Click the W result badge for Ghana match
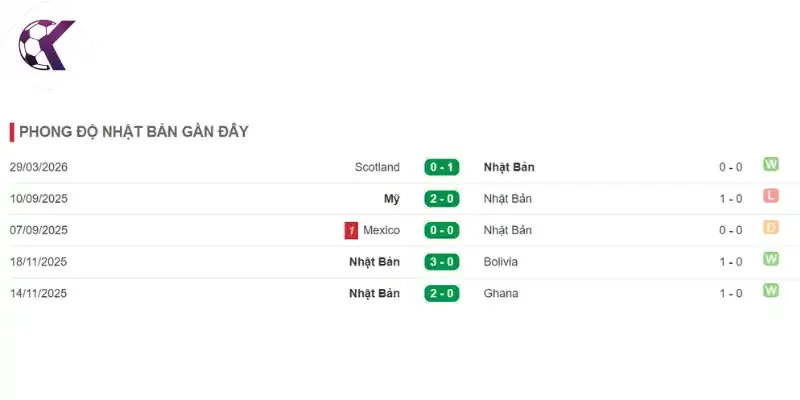The height and width of the screenshot is (400, 800). pyautogui.click(x=770, y=291)
